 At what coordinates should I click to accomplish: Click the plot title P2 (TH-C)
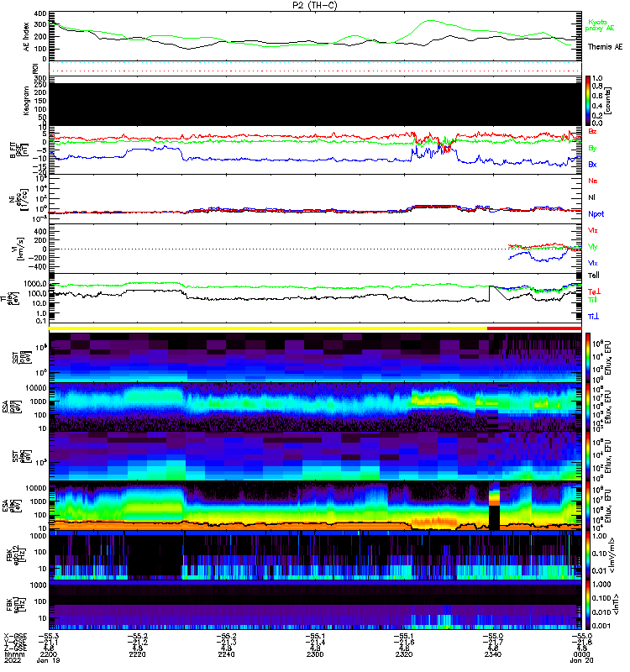(315, 5)
